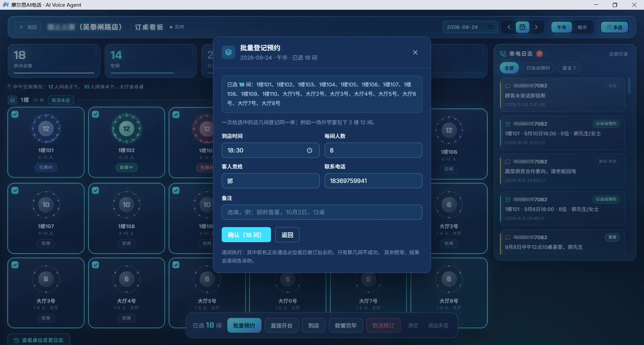
Task: Go to previous day with left chevron
Action: click(509, 27)
